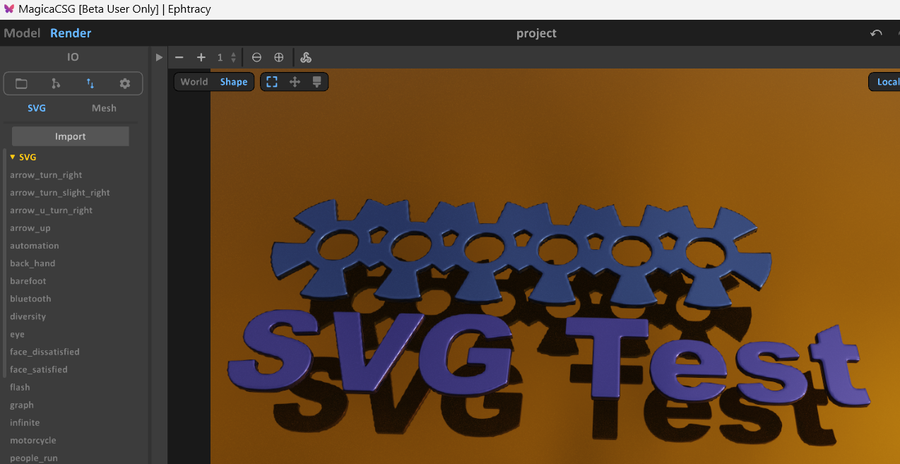Select diversity in SVG list
Screen dimensions: 900x464
click(28, 316)
